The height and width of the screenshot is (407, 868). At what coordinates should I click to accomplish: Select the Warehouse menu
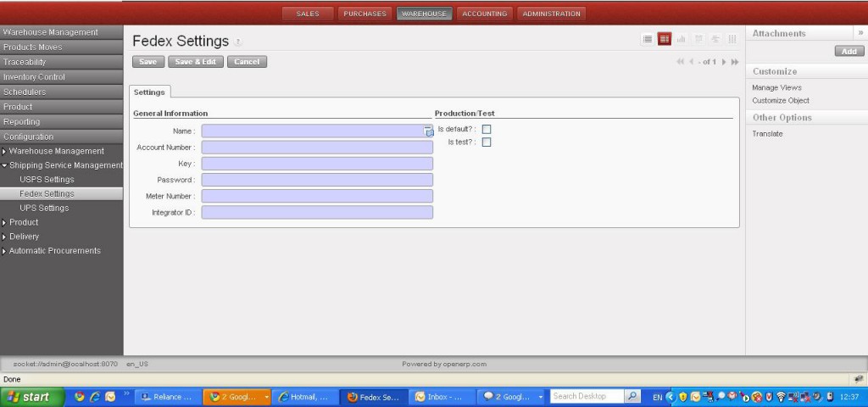pyautogui.click(x=424, y=14)
